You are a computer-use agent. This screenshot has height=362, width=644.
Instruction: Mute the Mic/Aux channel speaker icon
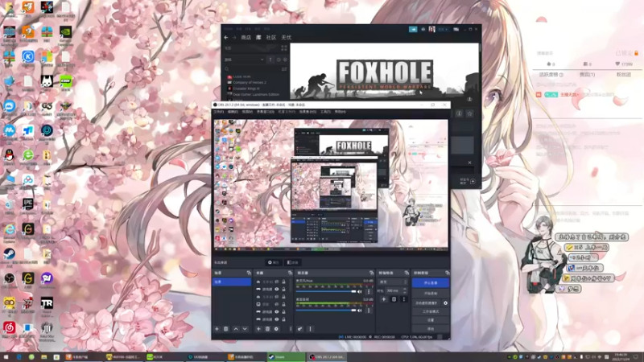360,291
